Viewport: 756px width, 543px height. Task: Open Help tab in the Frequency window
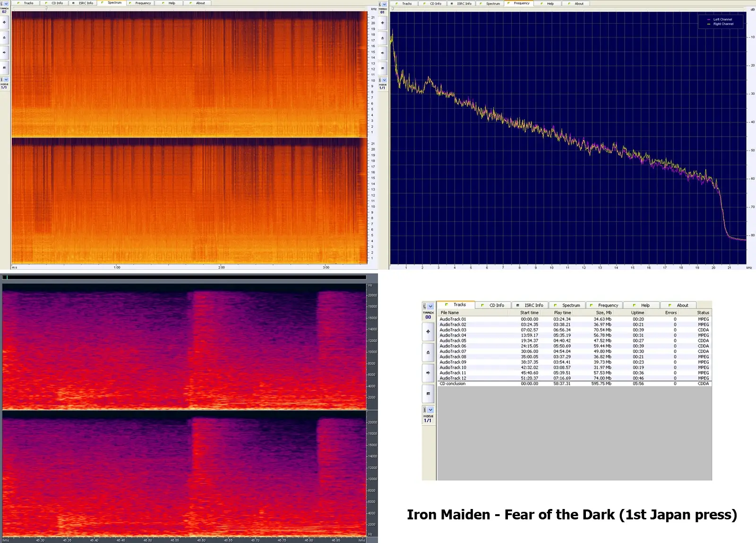point(547,3)
